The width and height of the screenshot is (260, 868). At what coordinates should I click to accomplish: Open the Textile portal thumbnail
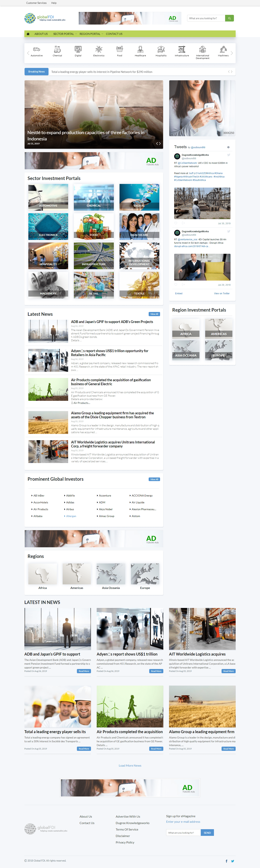point(139,285)
